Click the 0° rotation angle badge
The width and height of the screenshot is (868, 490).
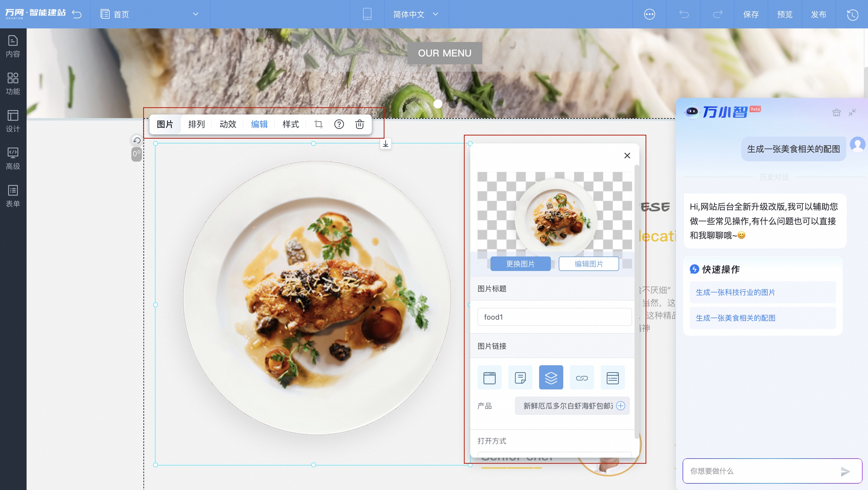coord(137,154)
